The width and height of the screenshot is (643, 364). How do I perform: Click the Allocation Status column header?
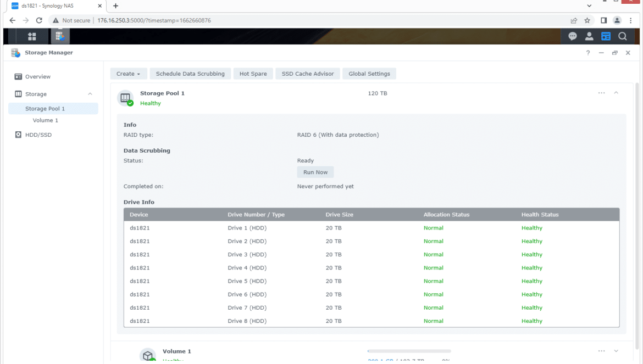point(446,215)
